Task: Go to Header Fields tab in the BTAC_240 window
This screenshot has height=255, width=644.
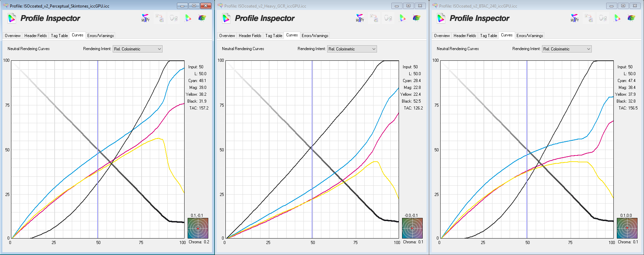Action: (x=465, y=36)
